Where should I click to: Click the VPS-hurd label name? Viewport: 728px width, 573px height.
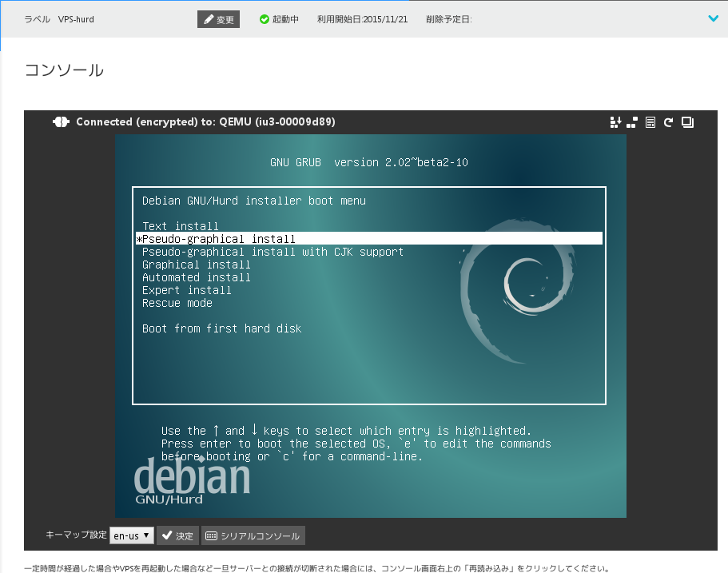click(x=76, y=19)
